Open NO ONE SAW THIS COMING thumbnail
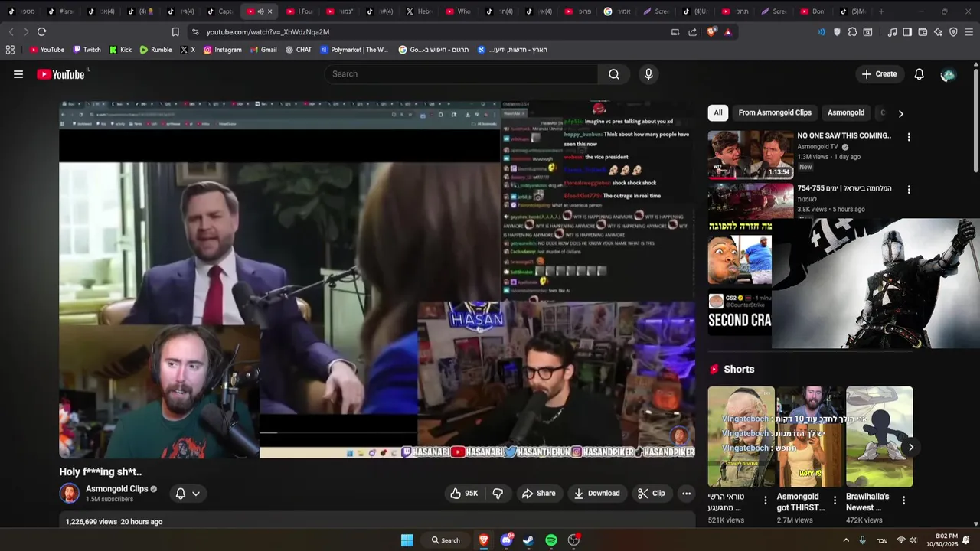 [750, 155]
